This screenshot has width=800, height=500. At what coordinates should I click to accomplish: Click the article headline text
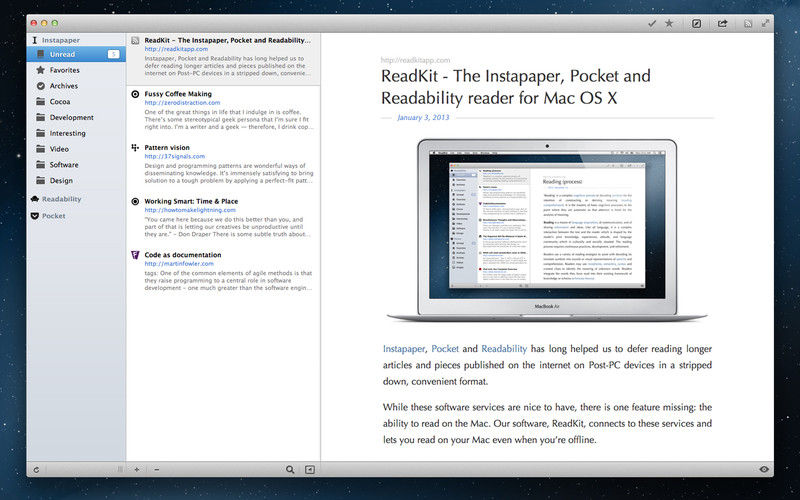pyautogui.click(x=515, y=87)
